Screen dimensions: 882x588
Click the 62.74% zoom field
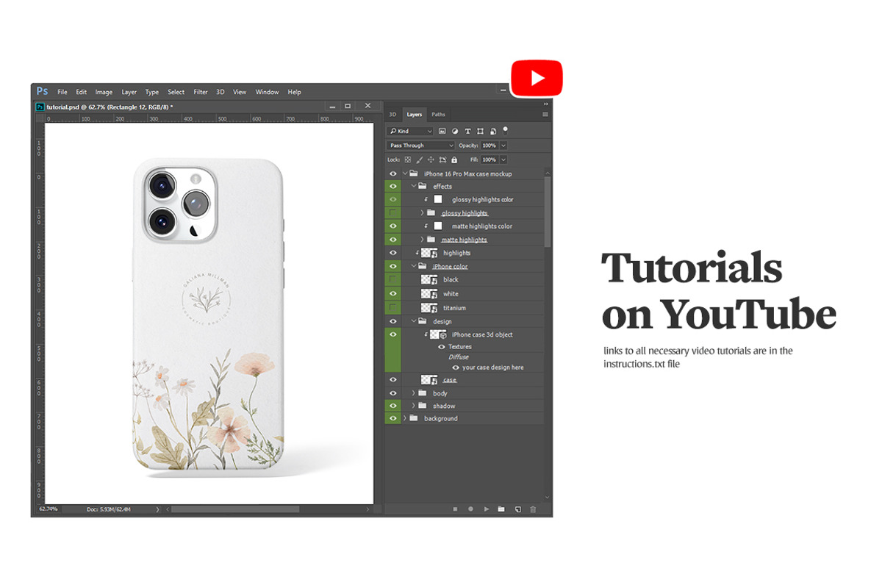click(x=48, y=509)
